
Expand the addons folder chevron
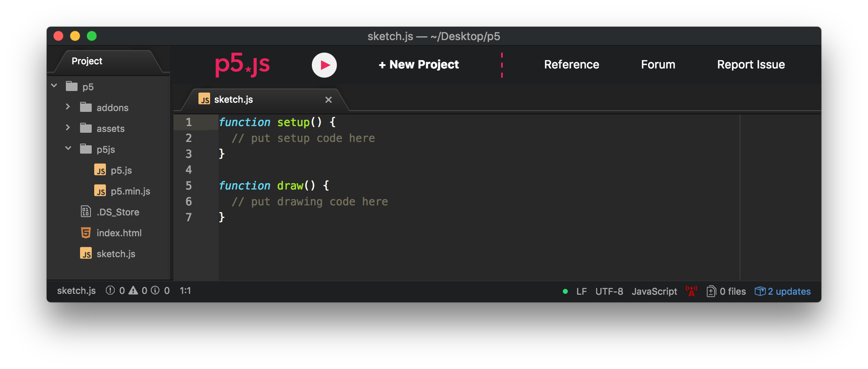click(x=68, y=107)
